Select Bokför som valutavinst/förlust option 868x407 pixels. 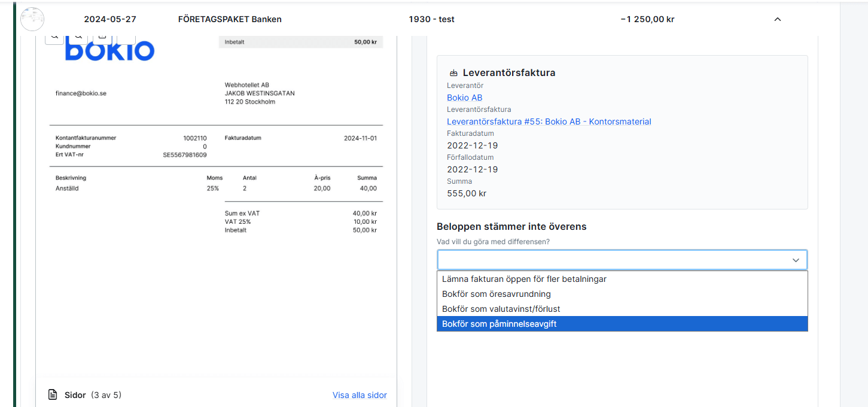[501, 309]
